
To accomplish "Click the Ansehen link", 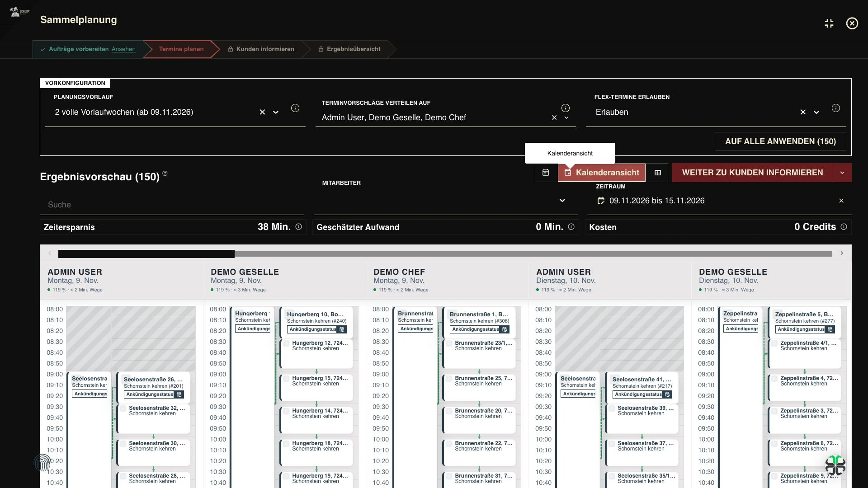I will tap(123, 49).
